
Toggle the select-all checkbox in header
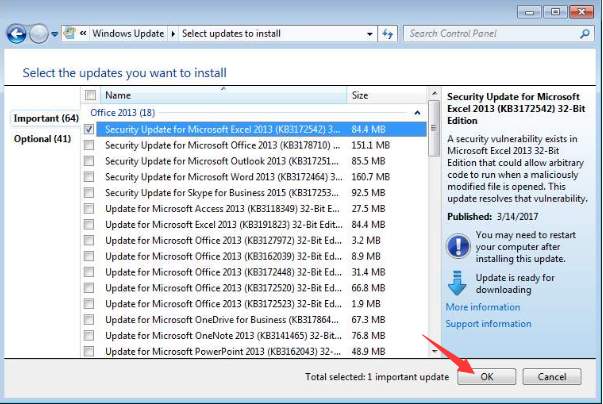pos(90,95)
